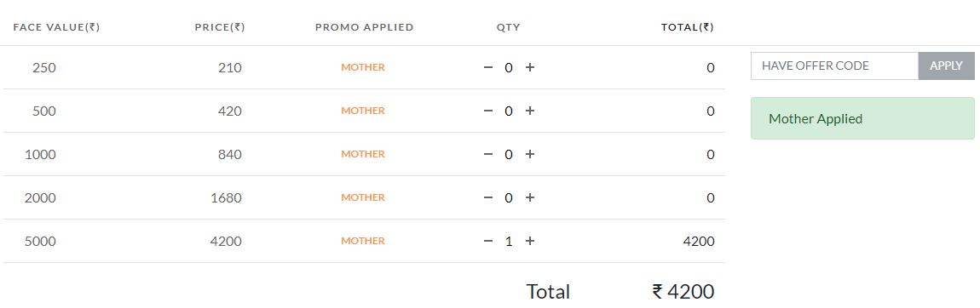The height and width of the screenshot is (308, 980).
Task: Click MOTHER promo in the 5000 row
Action: [x=363, y=241]
